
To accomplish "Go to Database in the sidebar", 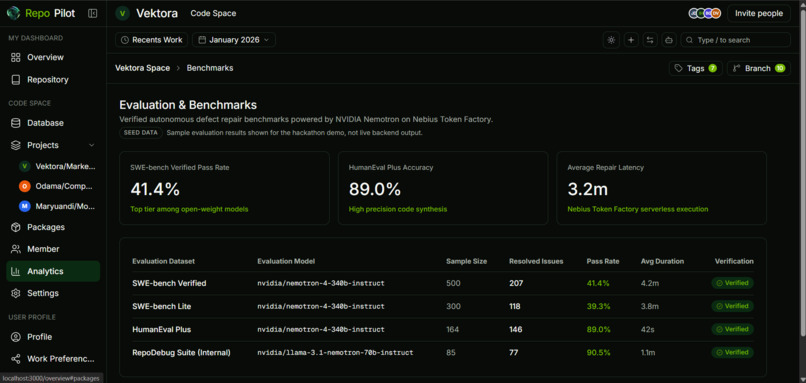I will point(53,123).
